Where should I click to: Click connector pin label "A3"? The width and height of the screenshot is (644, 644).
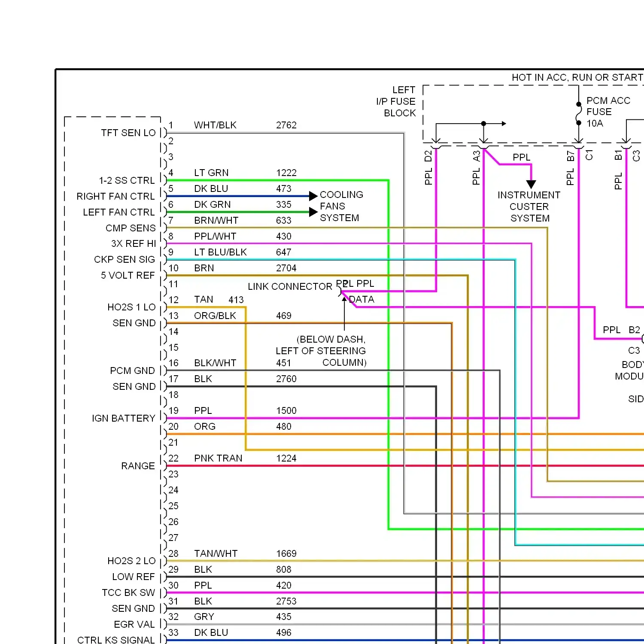point(476,156)
